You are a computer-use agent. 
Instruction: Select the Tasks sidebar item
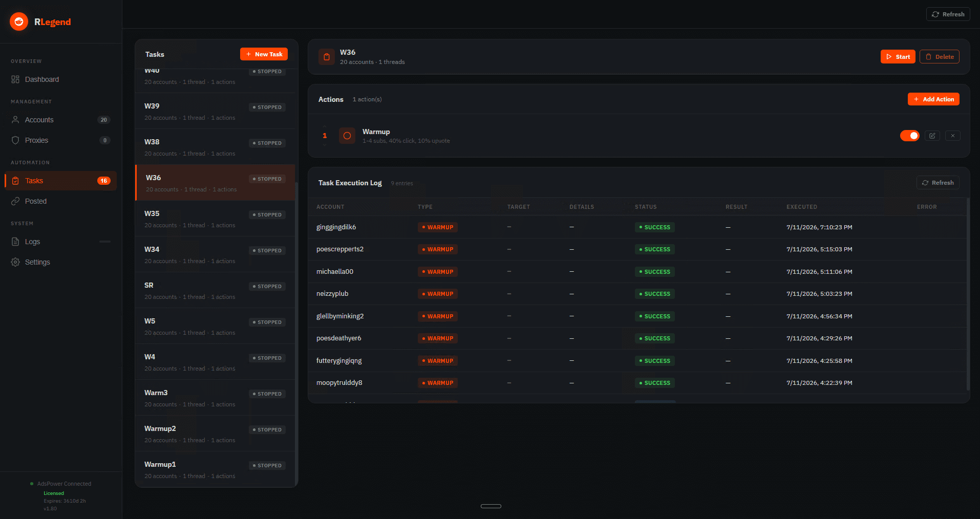click(x=60, y=181)
